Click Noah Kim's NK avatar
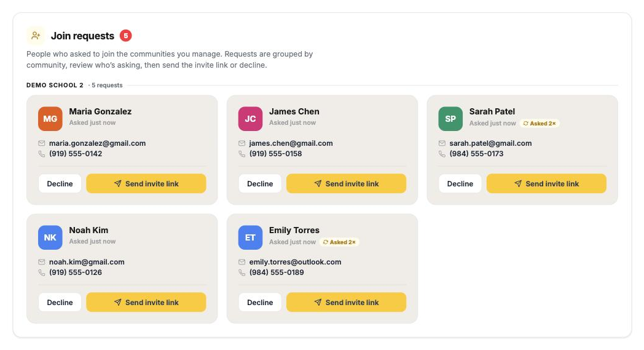The width and height of the screenshot is (644, 350). point(50,237)
